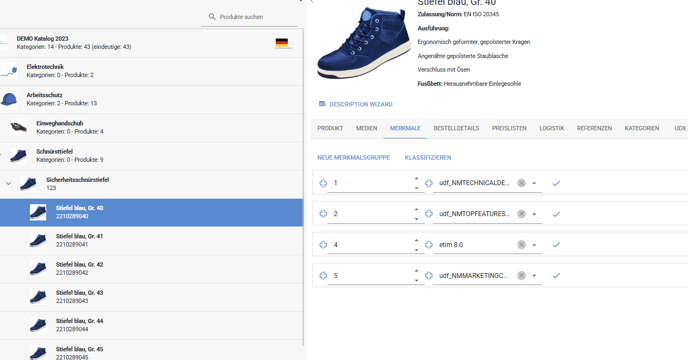Open dropdown arrow for udf_NMTOPFEATURES
This screenshot has width=688, height=360.
click(534, 214)
